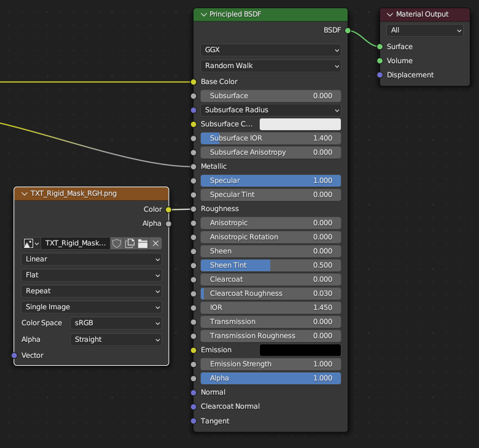
Task: Unlink the image with the X icon
Action: click(x=155, y=243)
